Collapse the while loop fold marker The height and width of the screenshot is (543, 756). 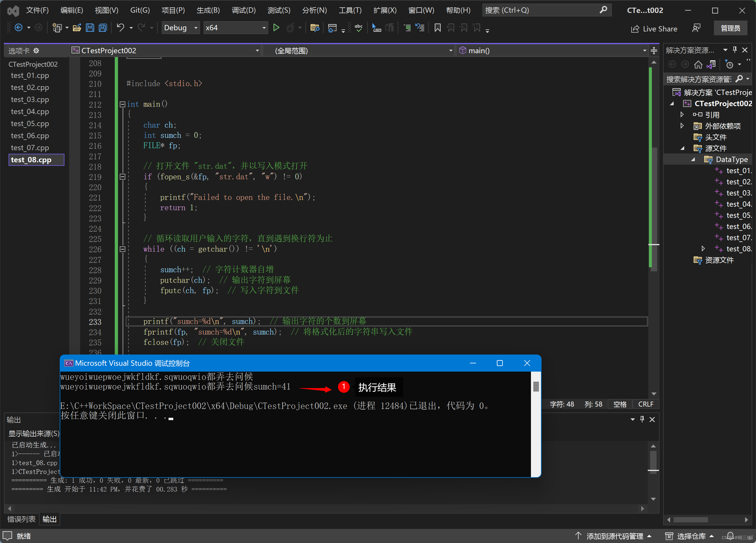pos(122,249)
